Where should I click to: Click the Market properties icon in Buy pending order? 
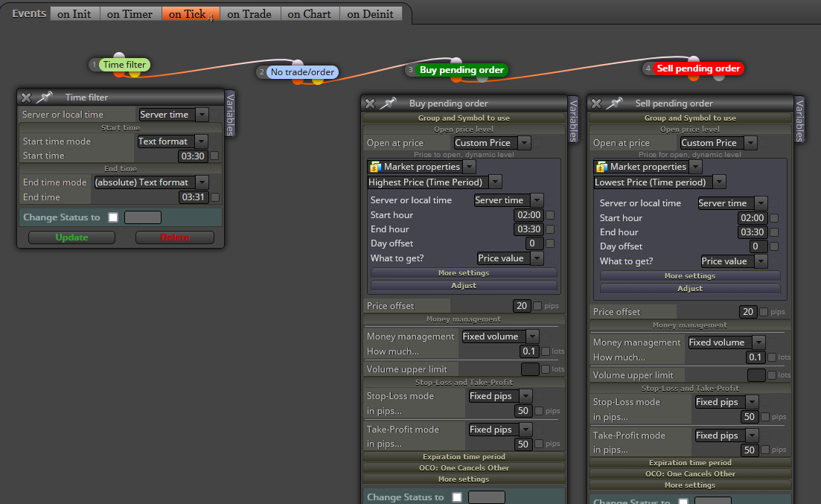pyautogui.click(x=375, y=167)
